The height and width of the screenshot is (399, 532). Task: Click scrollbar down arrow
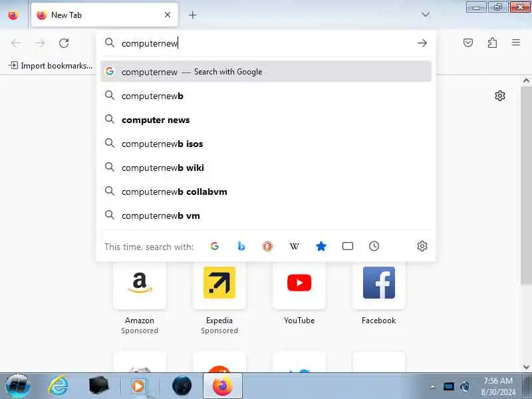[526, 367]
